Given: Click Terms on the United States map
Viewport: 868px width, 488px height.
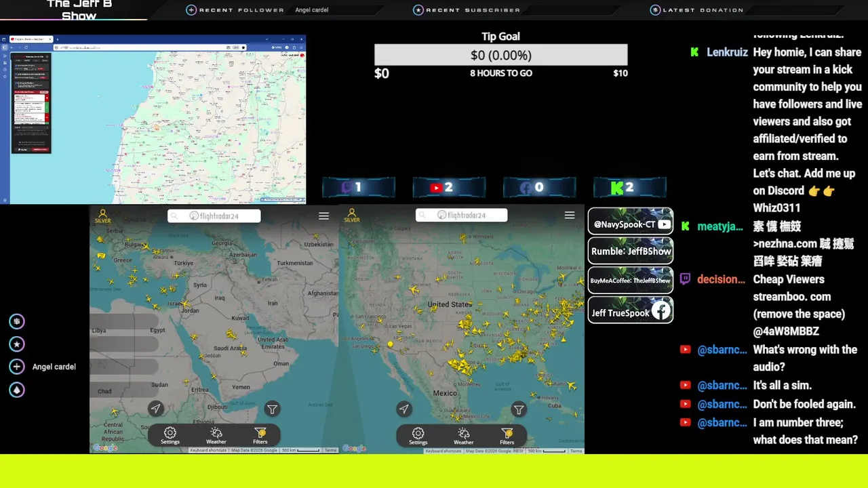Looking at the screenshot, I should [x=576, y=451].
